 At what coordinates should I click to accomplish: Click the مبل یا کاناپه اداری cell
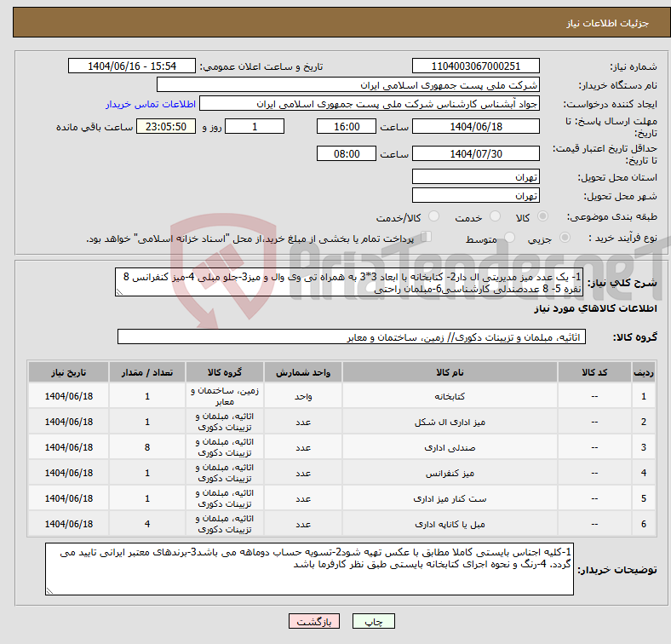[x=450, y=524]
